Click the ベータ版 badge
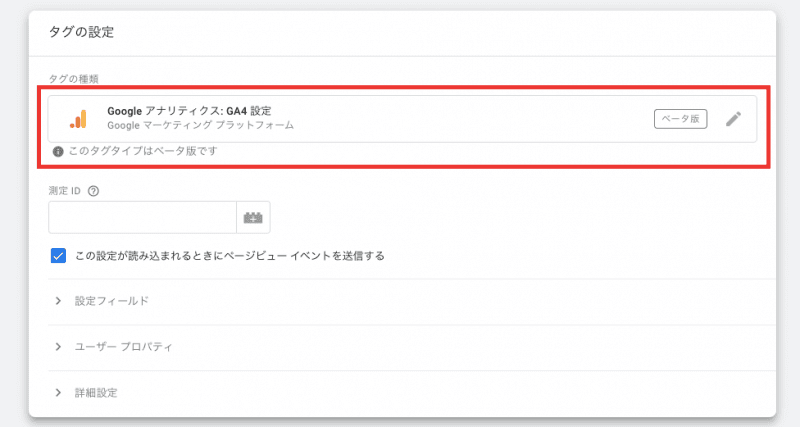Screen dimensions: 800x427 click(x=681, y=119)
